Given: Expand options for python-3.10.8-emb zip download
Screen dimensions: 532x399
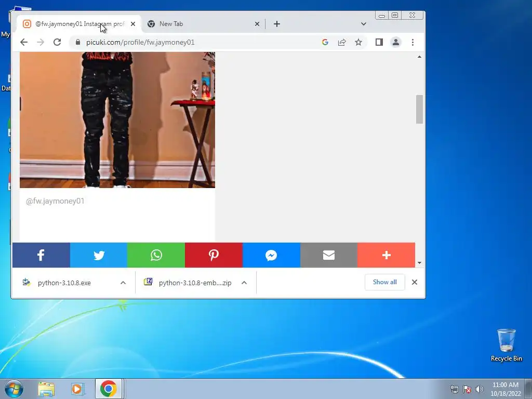Looking at the screenshot, I should point(244,283).
